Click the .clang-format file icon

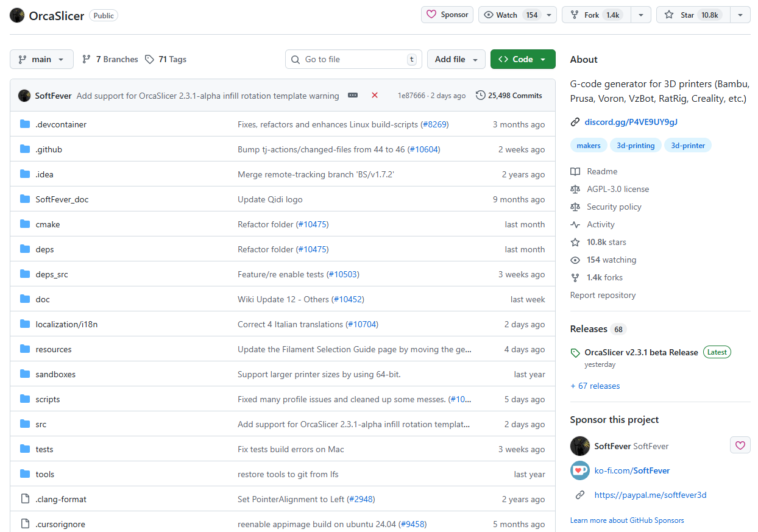point(25,499)
